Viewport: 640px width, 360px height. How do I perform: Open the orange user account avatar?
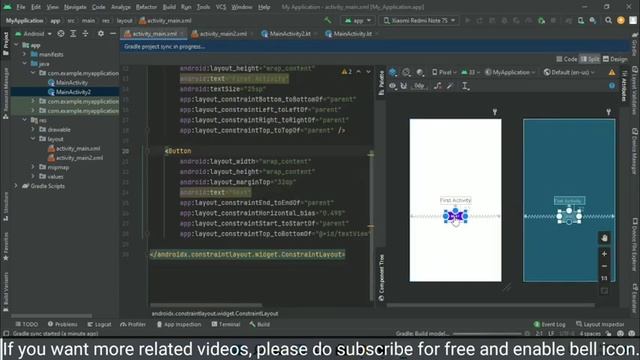621,20
